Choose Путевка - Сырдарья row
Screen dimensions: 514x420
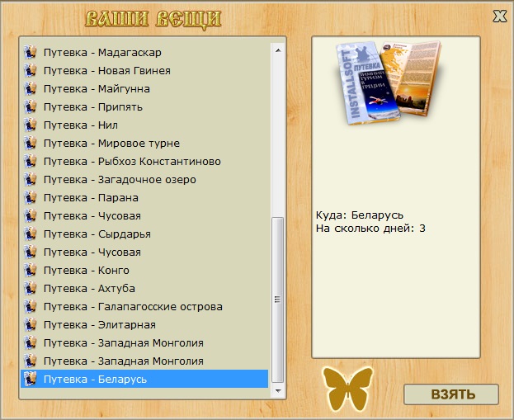(x=144, y=234)
